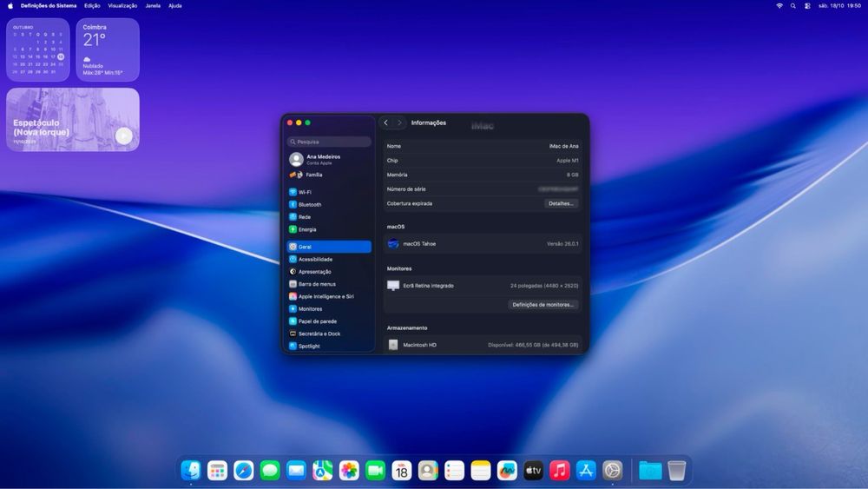Open Mail app in Dock
Image resolution: width=868 pixels, height=489 pixels.
tap(296, 470)
